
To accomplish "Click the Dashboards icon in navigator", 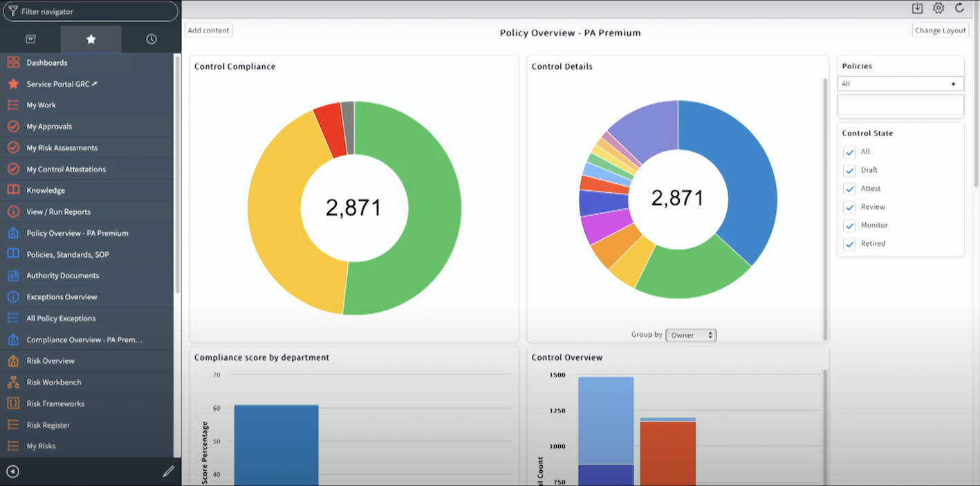I will point(13,62).
